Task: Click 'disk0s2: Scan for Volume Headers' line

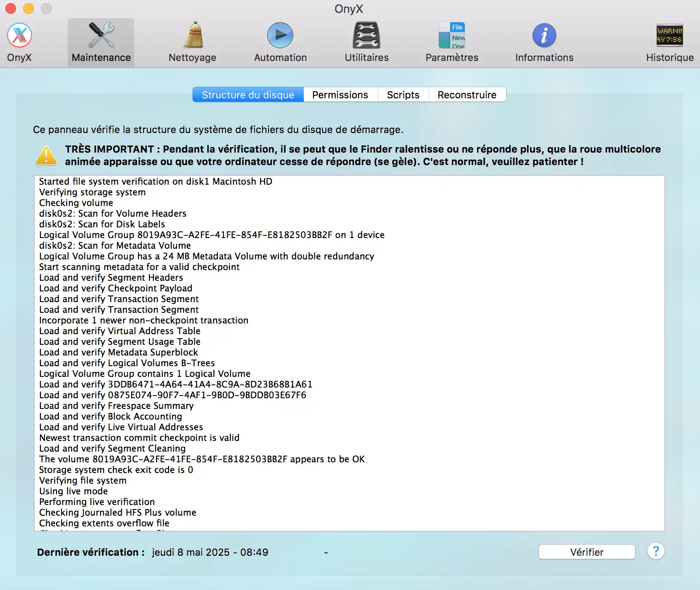Action: click(x=113, y=214)
